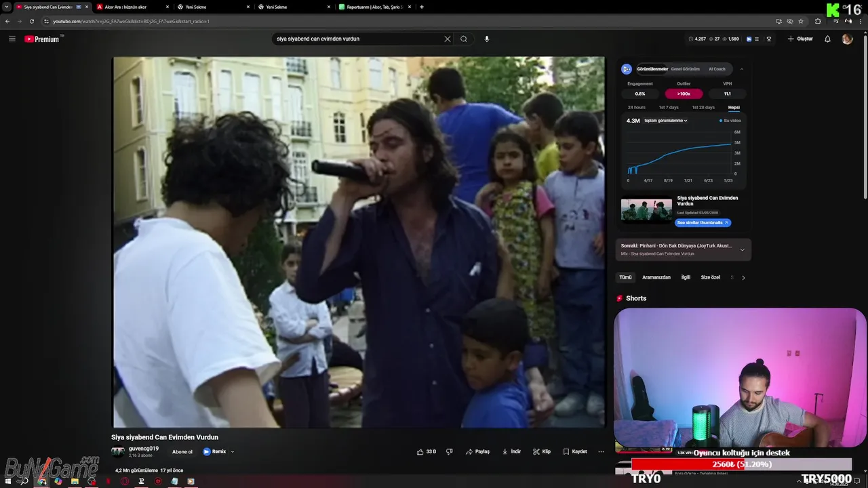Click the crossed-eye icon in address bar
868x488 pixels.
[790, 21]
